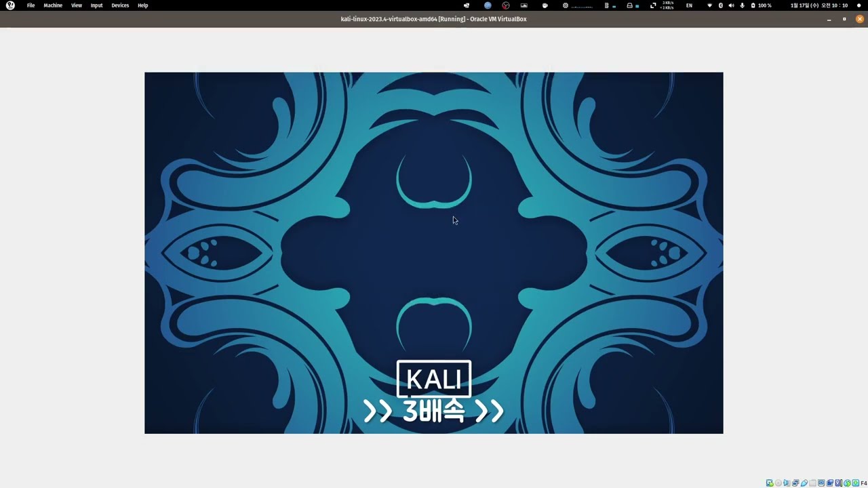
Task: Open the clock showing 10:10
Action: click(x=819, y=5)
